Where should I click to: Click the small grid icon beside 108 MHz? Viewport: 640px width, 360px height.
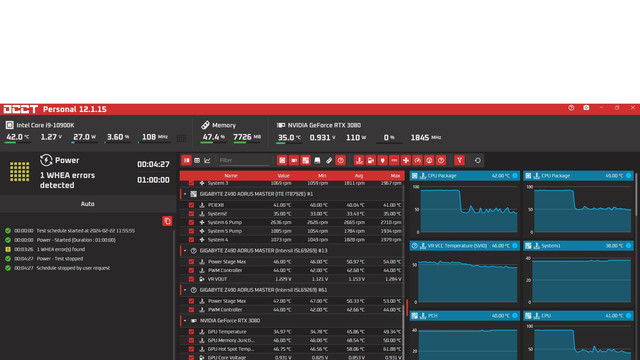point(181,138)
